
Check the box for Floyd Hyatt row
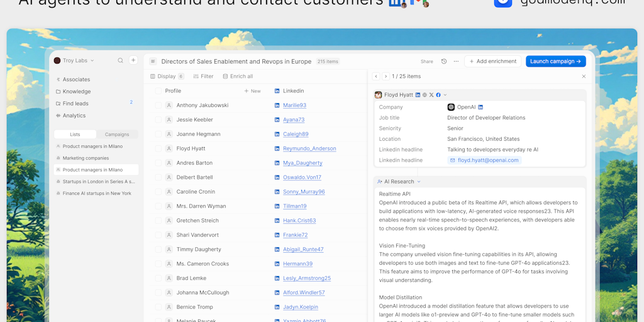pos(158,148)
